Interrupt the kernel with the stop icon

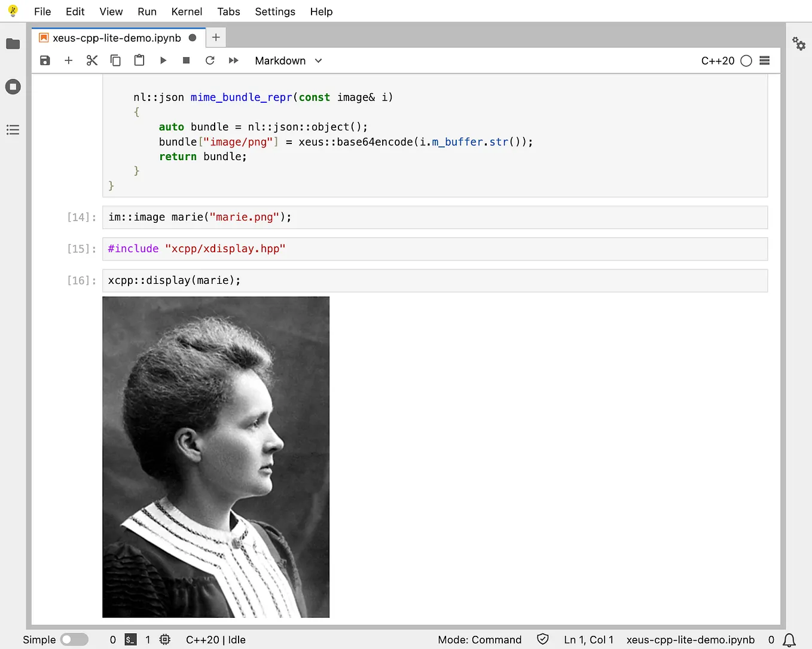186,60
